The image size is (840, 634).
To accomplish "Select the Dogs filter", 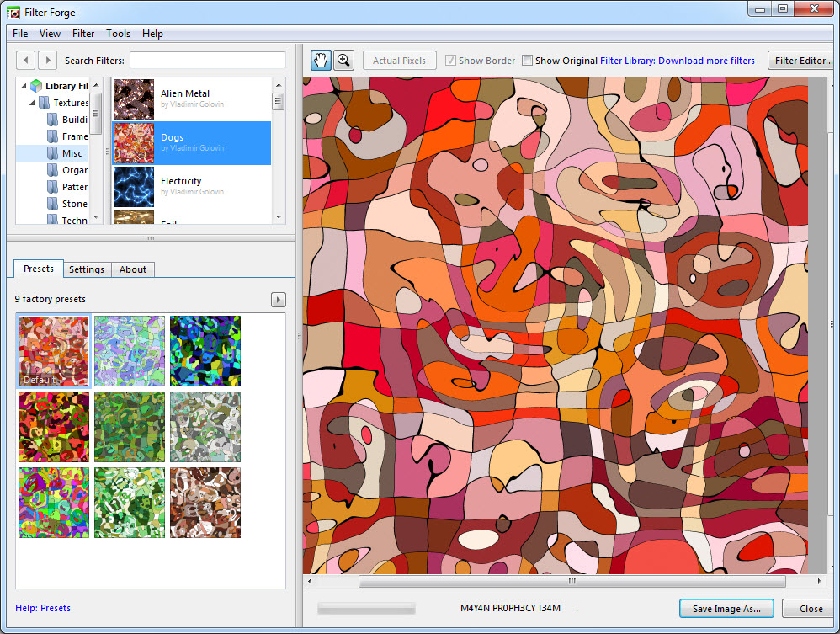I will [x=192, y=142].
